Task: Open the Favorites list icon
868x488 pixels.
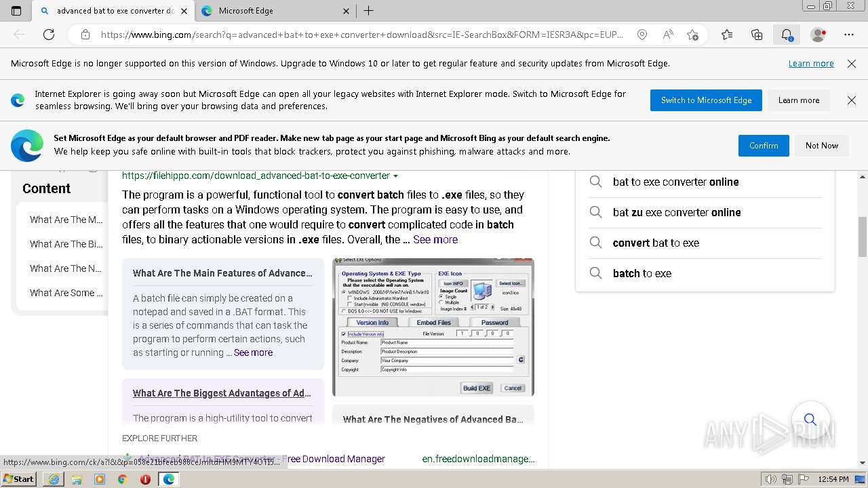Action: click(x=727, y=35)
